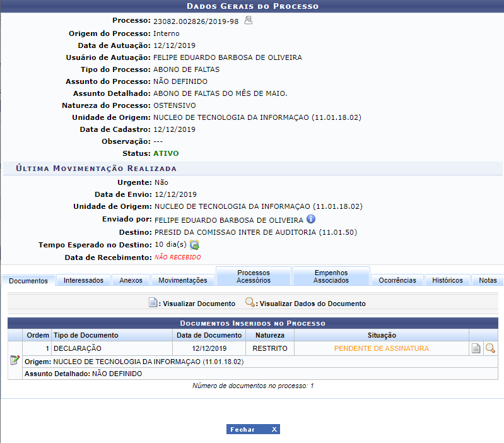The width and height of the screenshot is (504, 443).
Task: Click the Visualizar Dados do Documento legend magnifier
Action: coord(250,303)
